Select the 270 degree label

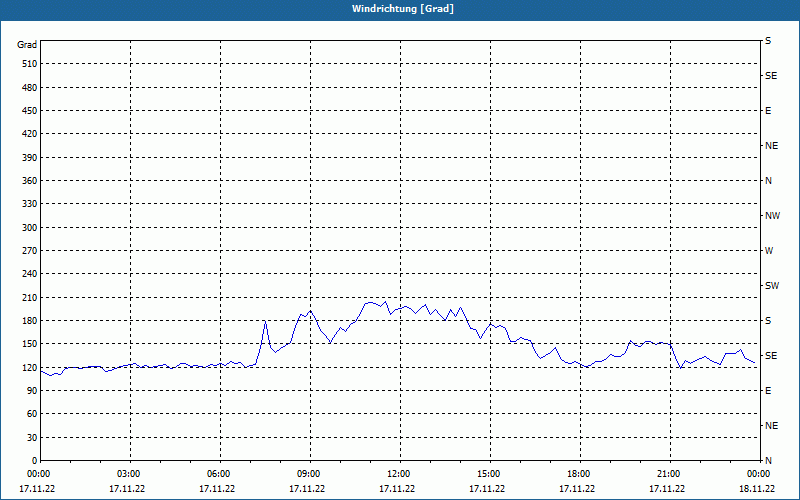pyautogui.click(x=30, y=251)
